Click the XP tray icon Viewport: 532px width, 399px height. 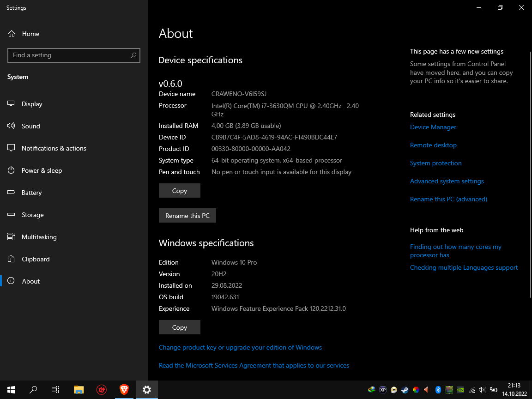tap(383, 390)
